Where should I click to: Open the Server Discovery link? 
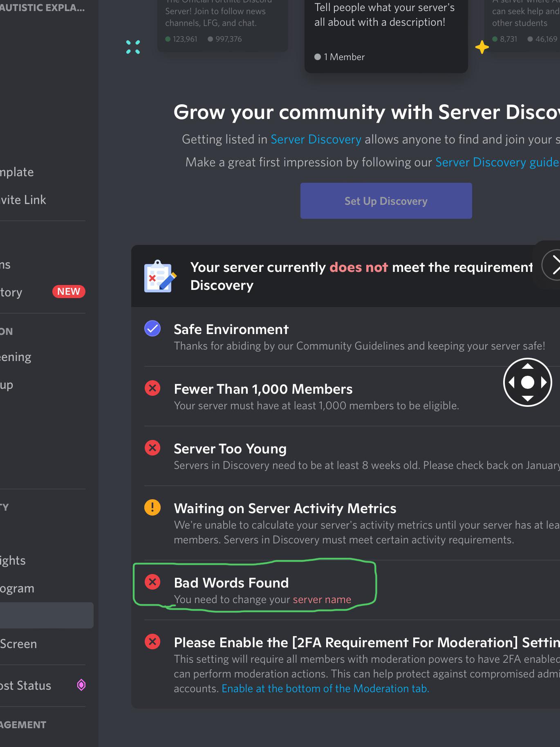(x=316, y=139)
